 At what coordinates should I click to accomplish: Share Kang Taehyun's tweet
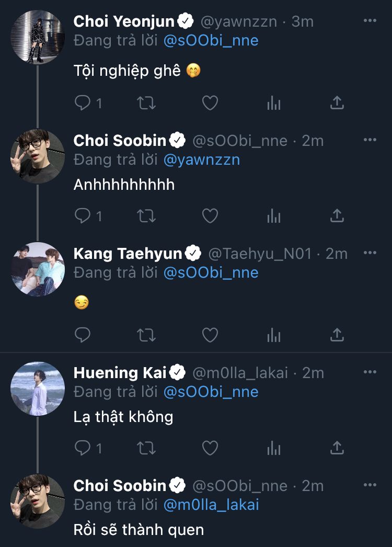click(x=337, y=335)
